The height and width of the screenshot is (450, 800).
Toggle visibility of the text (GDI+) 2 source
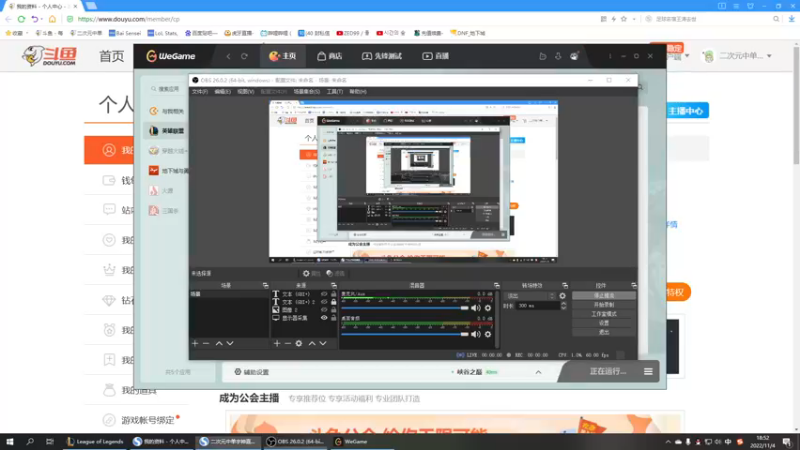click(x=324, y=302)
